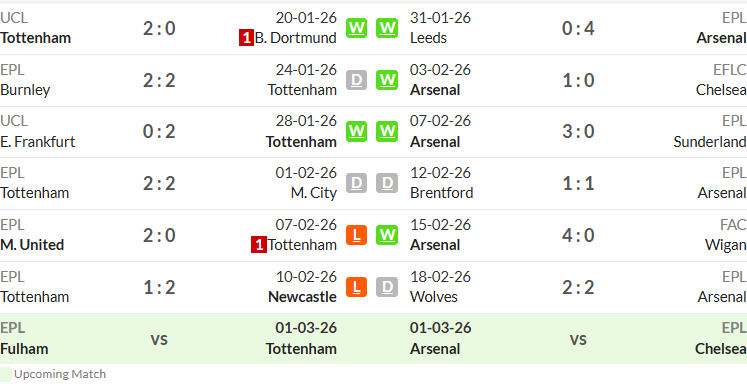Click the Fulham team name in upcoming row
This screenshot has width=747, height=391.
[x=24, y=349]
